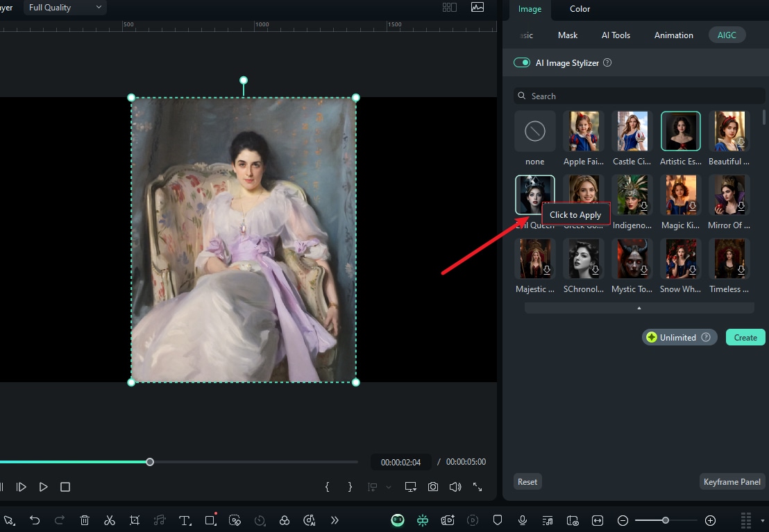Show help for AI Image Stylizer
Viewport: 769px width, 532px height.
(607, 62)
